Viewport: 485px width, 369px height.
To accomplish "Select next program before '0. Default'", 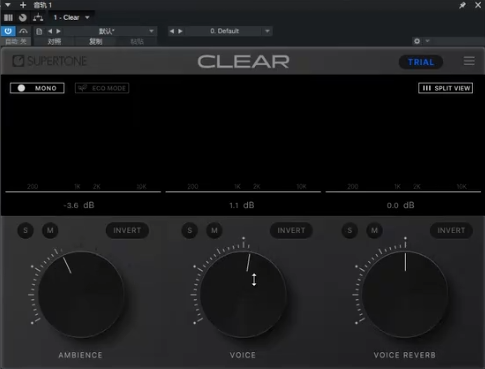I will pos(180,31).
